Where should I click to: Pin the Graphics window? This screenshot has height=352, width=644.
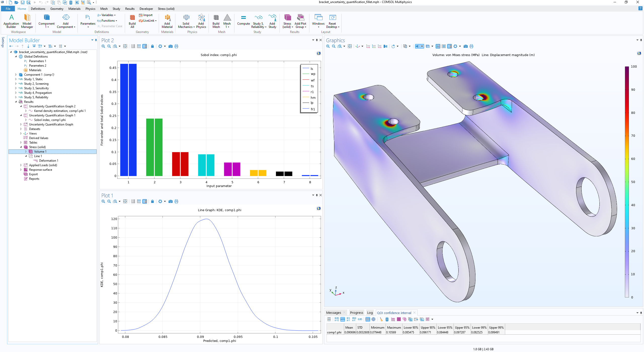coord(641,40)
